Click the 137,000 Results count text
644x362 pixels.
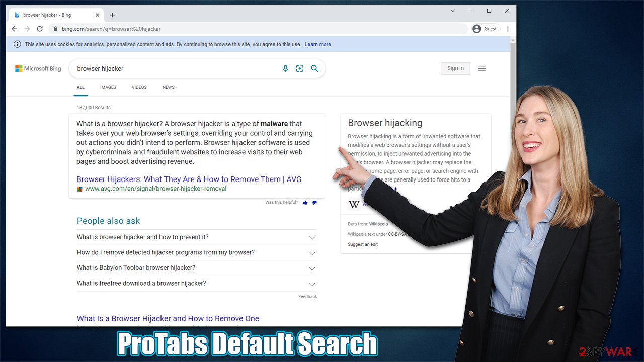(x=94, y=108)
